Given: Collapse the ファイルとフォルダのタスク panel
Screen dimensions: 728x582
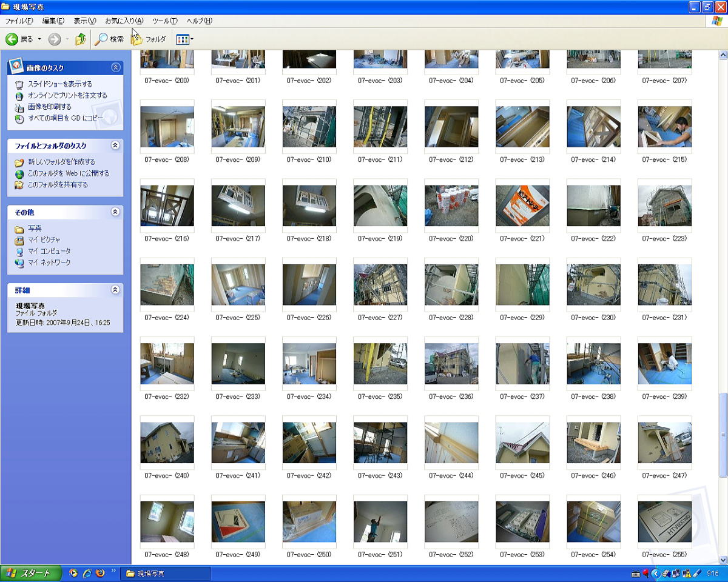Looking at the screenshot, I should (115, 145).
